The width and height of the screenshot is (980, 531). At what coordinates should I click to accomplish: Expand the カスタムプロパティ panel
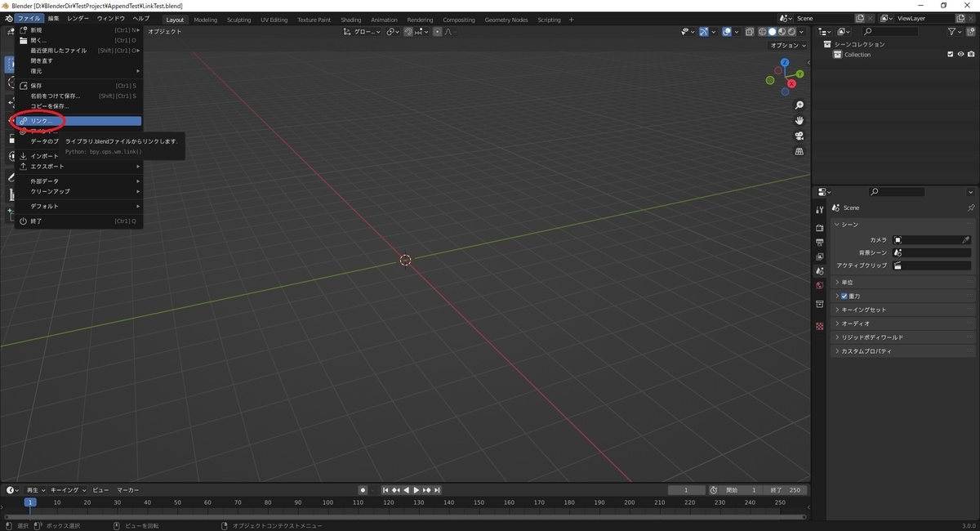point(902,351)
